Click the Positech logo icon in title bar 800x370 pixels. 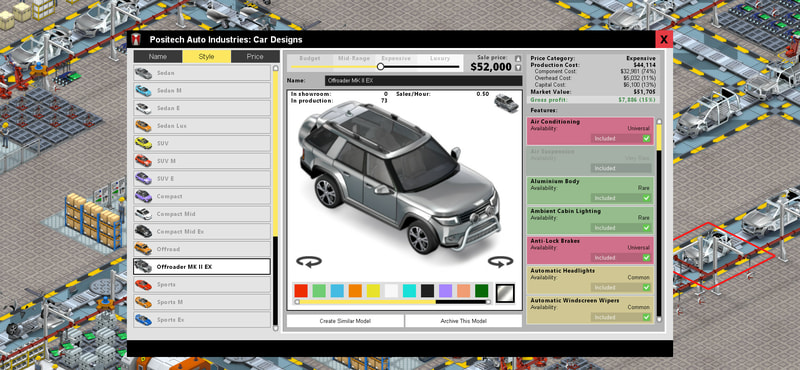pos(136,39)
